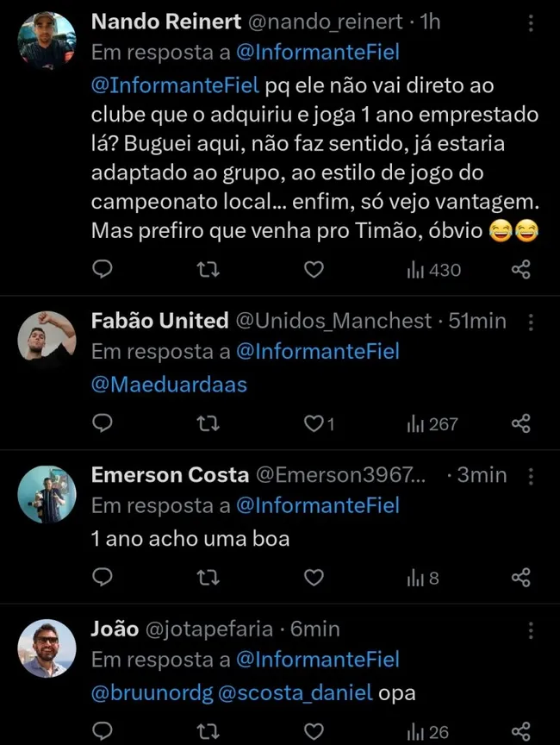Toggle retweet on Emerson Costa's reply
This screenshot has height=745, width=560.
[x=207, y=578]
